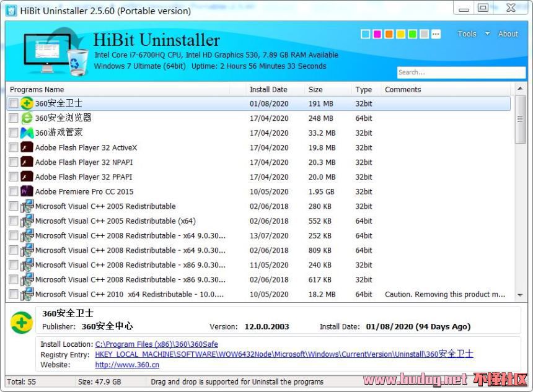
Task: Click the 'Total: 55' status bar entry
Action: 21,382
